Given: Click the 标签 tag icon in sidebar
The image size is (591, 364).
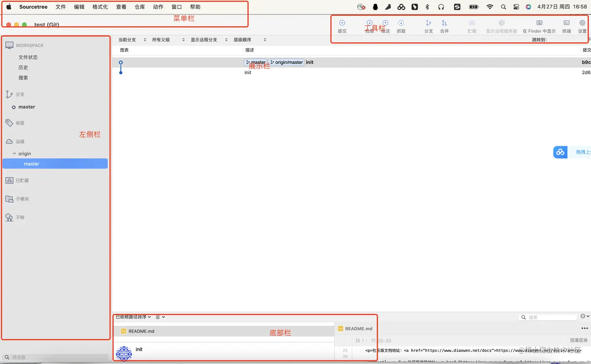Looking at the screenshot, I should pos(9,123).
